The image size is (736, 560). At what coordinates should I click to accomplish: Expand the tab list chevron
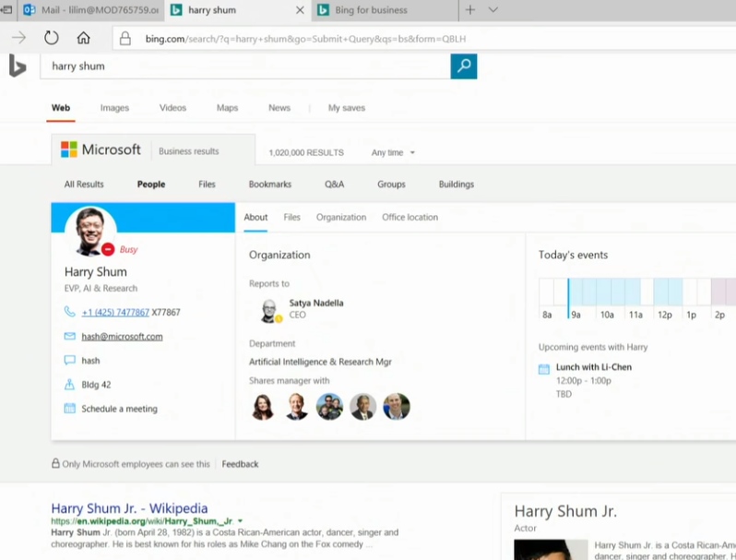[493, 9]
